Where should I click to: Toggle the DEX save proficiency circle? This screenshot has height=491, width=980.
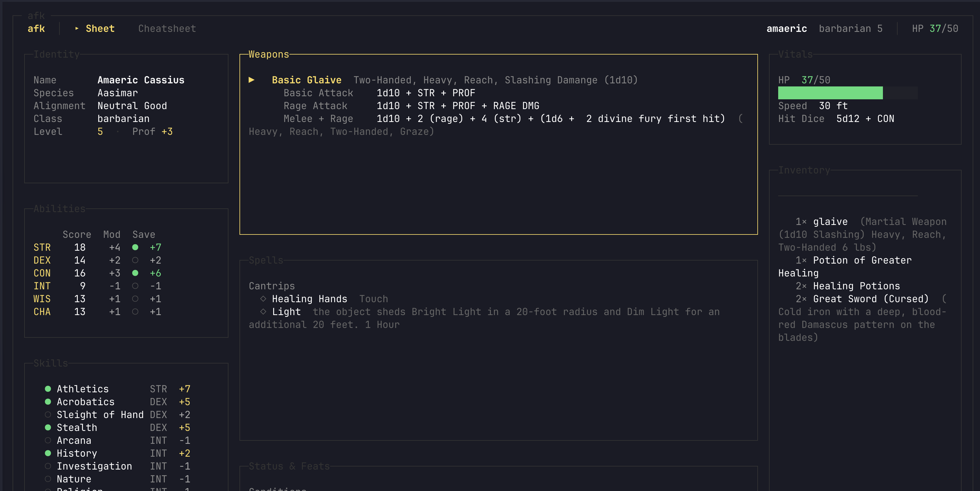tap(135, 260)
